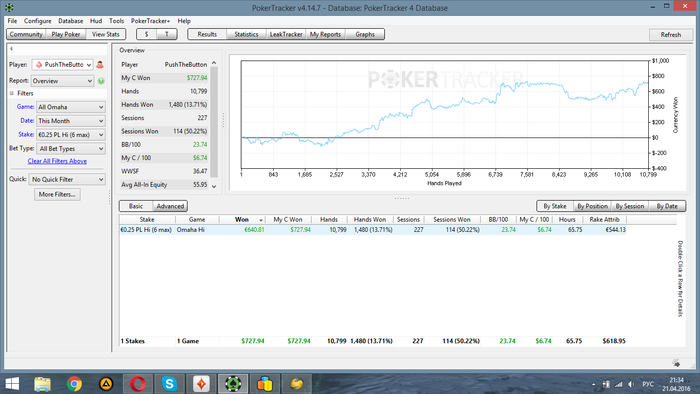The image size is (700, 394).
Task: Select the €0.25 PL Hi (6 max) row
Action: click(373, 230)
